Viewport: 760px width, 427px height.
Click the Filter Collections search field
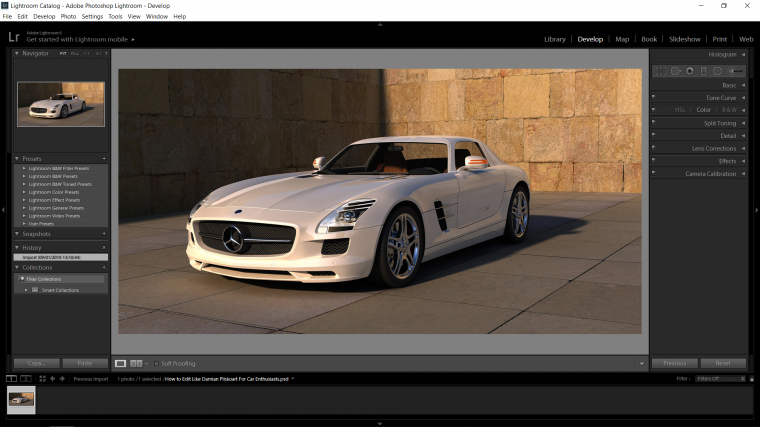[x=61, y=279]
